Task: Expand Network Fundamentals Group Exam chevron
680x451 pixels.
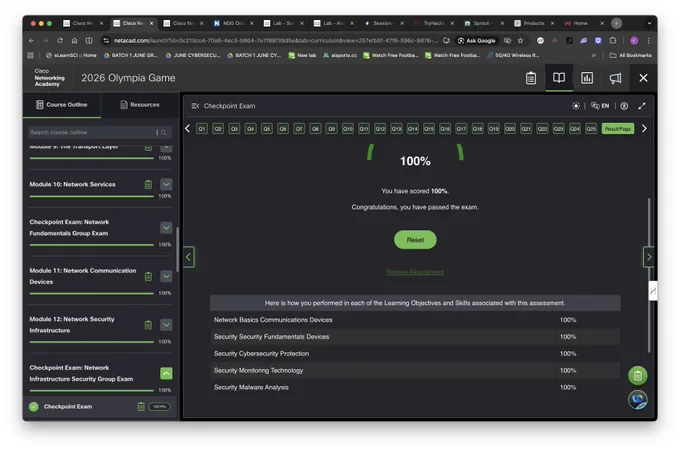Action: pos(166,228)
